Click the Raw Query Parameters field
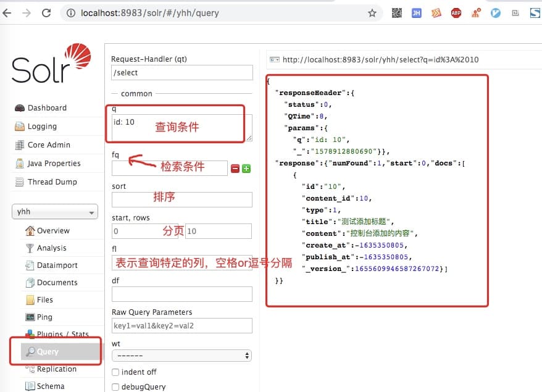Screen dimensions: 542x392 [x=182, y=325]
